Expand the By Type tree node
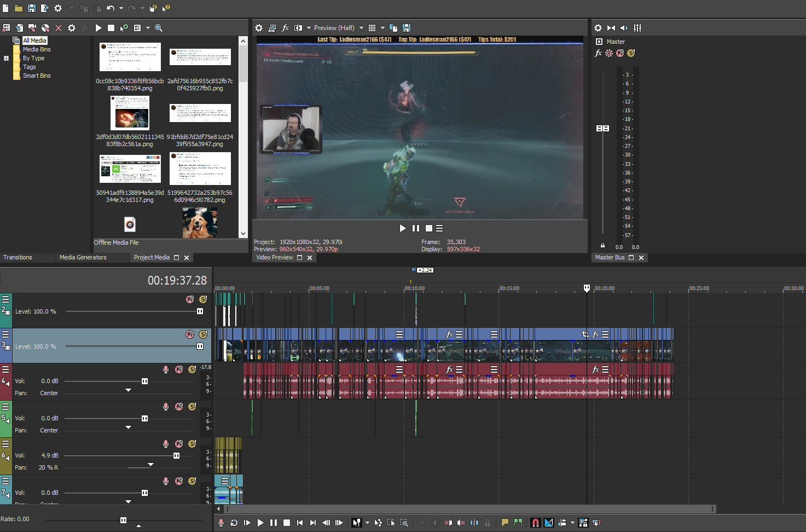Viewport: 806px width, 532px height. pyautogui.click(x=7, y=58)
